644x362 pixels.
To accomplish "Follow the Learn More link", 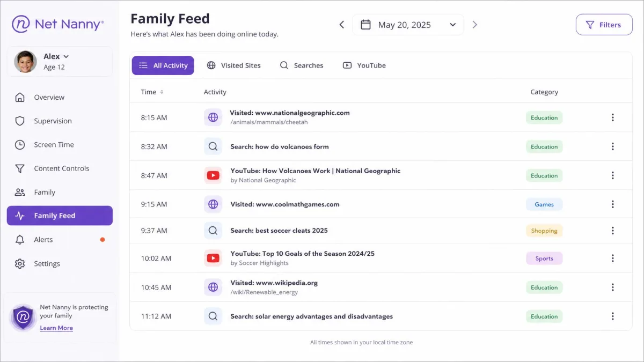I will 56,328.
